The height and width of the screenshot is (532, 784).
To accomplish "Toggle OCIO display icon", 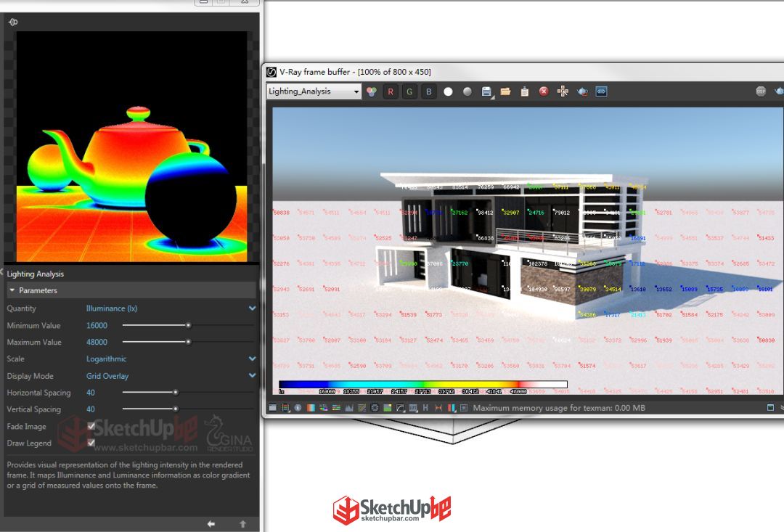I will pos(413,407).
